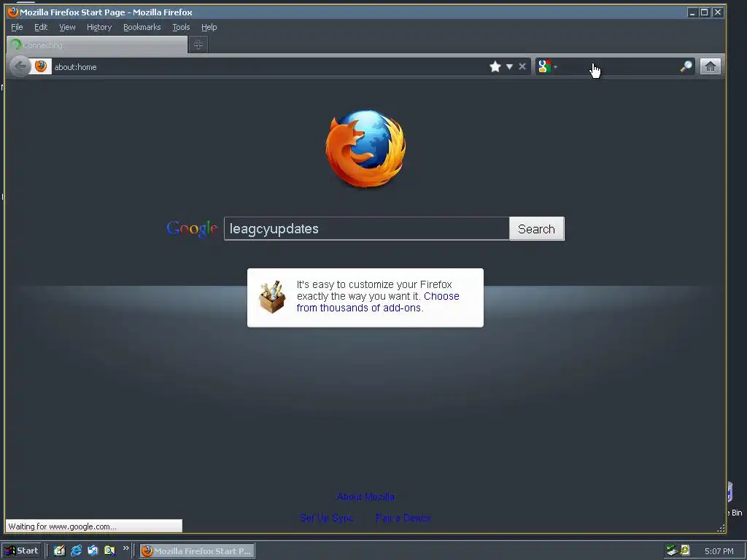Click the Waiting for www.google.com status text
This screenshot has width=747, height=560.
click(63, 526)
